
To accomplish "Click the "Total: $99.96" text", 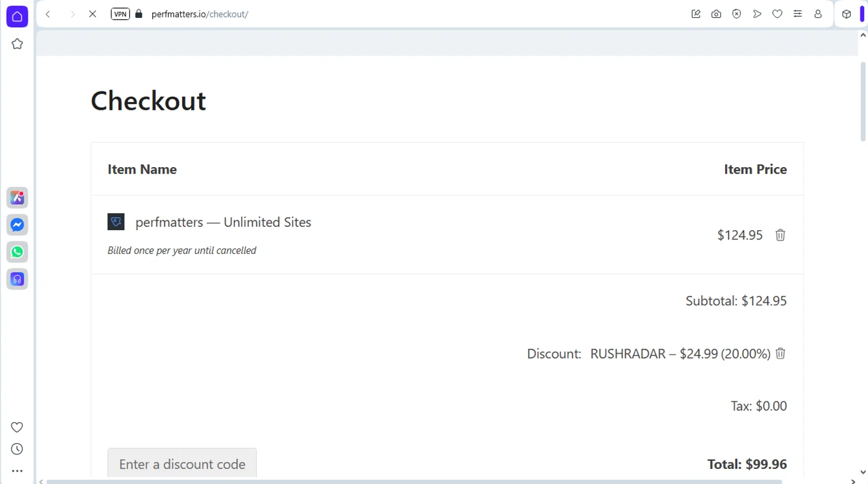I will point(747,464).
